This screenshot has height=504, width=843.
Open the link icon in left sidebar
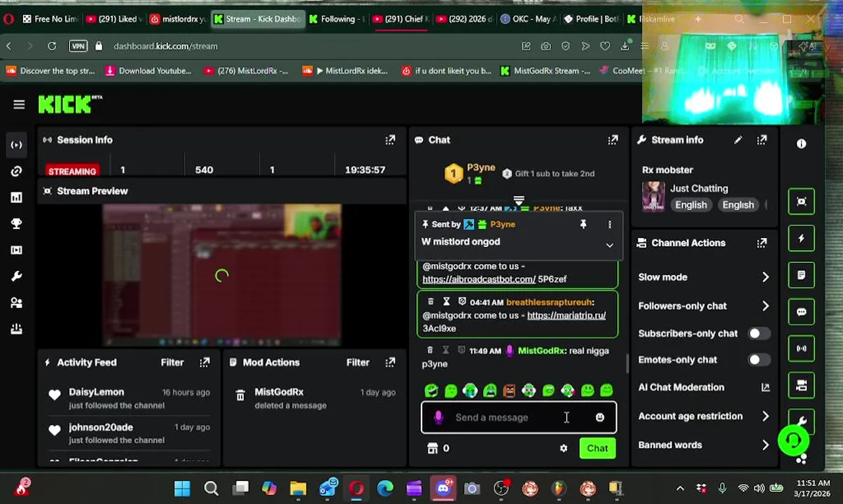[x=16, y=171]
